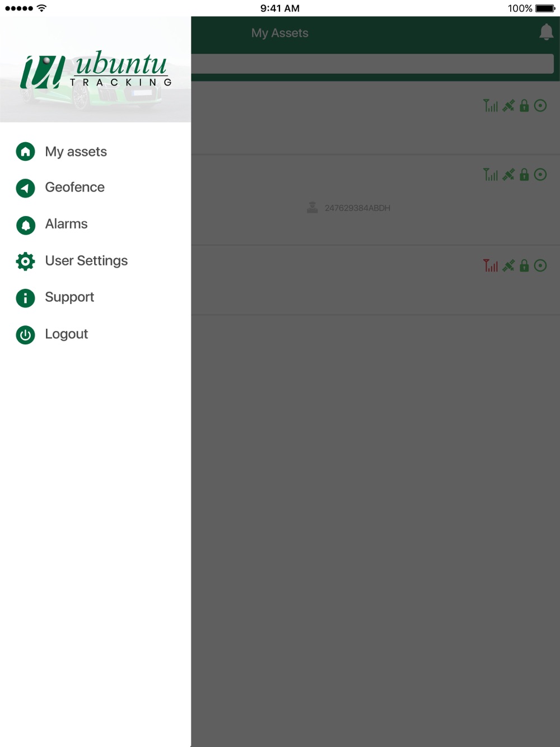
Task: Tap the Logout power icon
Action: click(x=25, y=334)
